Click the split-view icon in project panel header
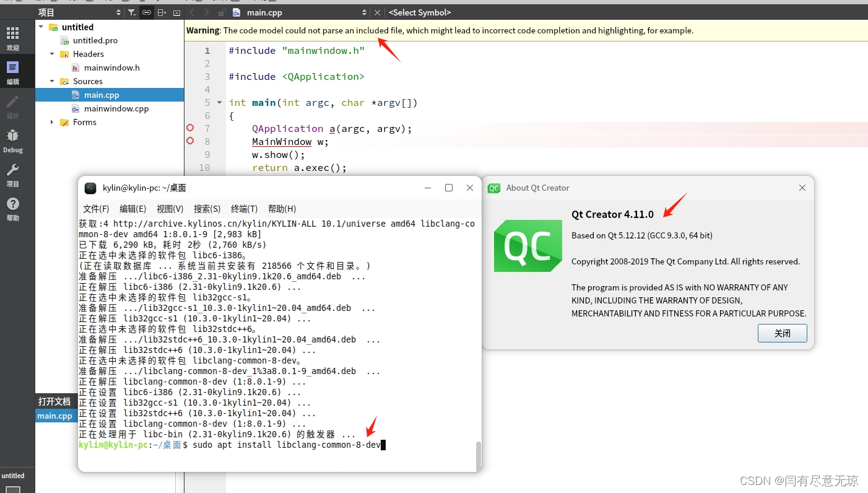Screen dimensions: 868x493 click(x=160, y=12)
